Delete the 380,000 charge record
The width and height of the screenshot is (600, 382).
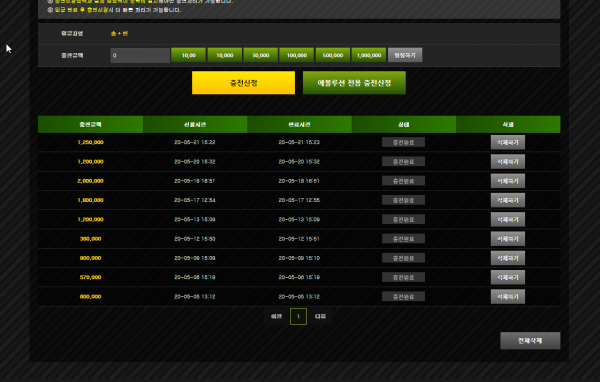pos(508,238)
